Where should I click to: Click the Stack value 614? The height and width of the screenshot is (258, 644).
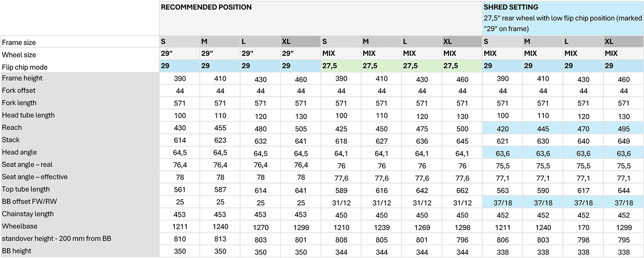click(x=179, y=140)
